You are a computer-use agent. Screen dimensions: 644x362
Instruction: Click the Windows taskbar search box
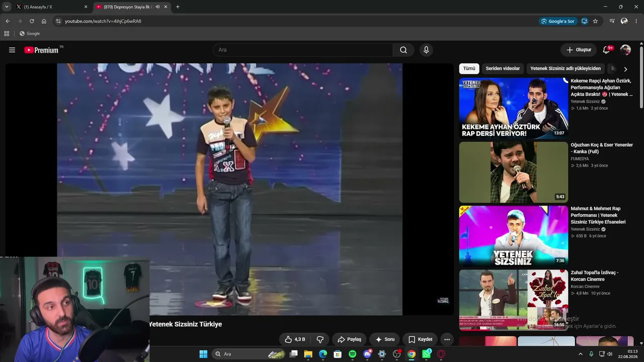[250, 354]
